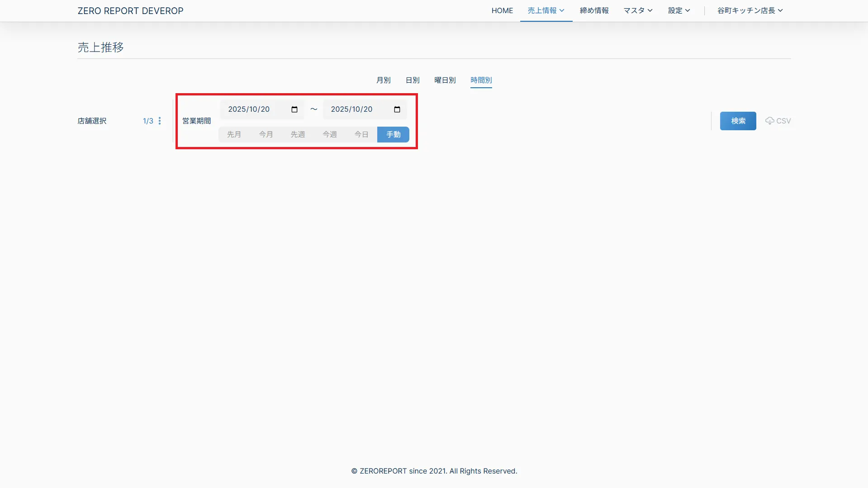The height and width of the screenshot is (488, 868).
Task: Select the 手動 manual period option
Action: coord(393,134)
